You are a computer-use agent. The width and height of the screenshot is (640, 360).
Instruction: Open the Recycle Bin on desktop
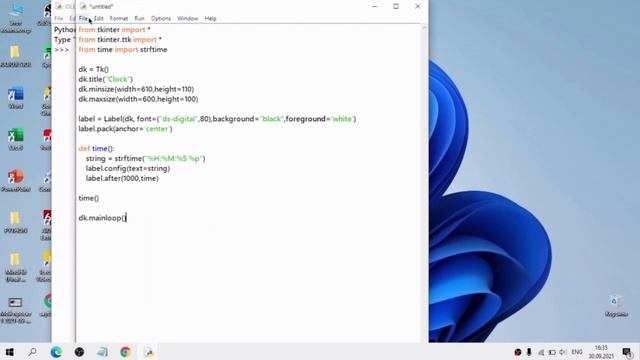click(x=616, y=306)
